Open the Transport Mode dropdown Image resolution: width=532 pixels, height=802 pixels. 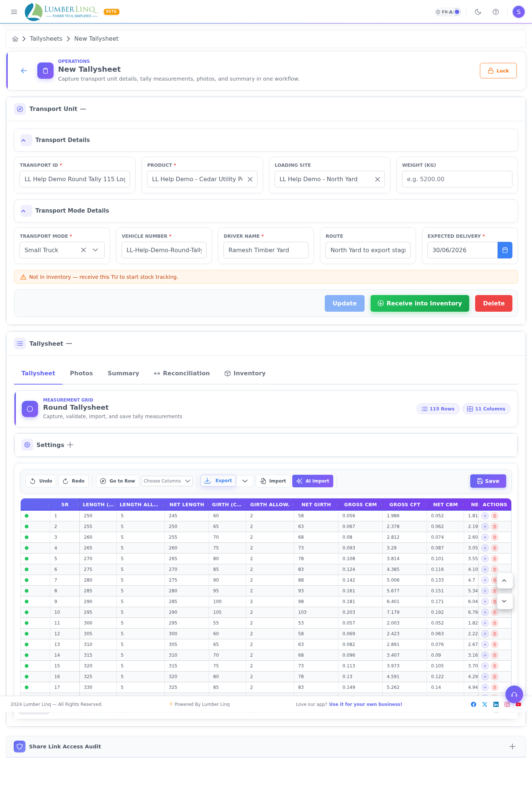[95, 250]
